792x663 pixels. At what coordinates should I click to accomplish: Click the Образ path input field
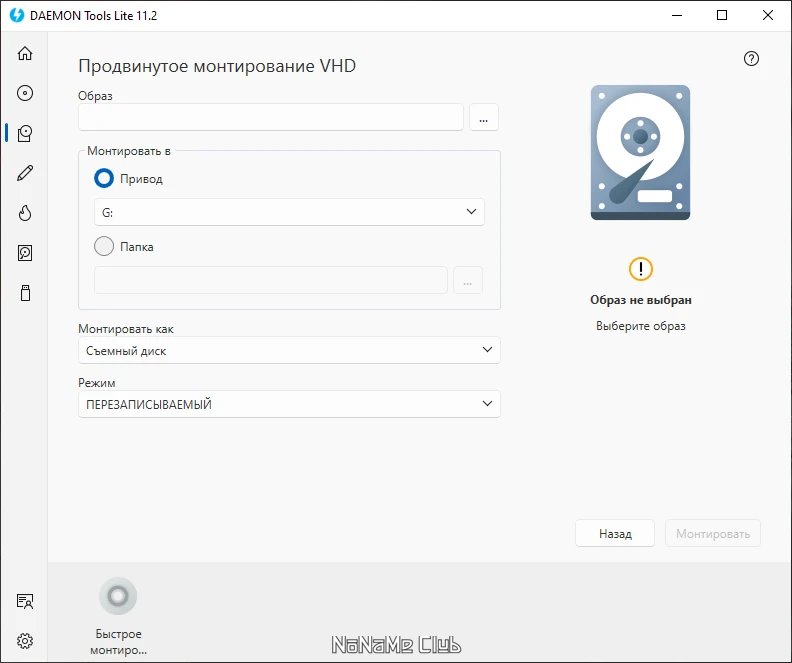point(271,117)
